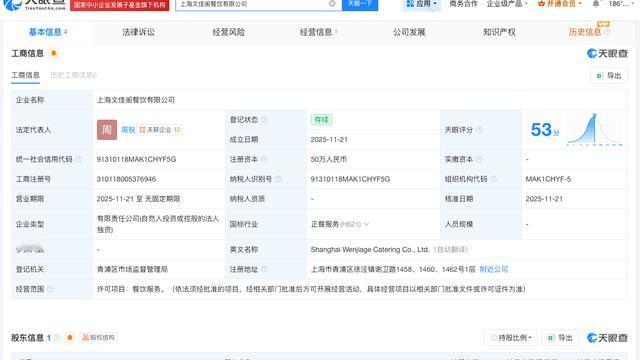Click the info icon next to 注册地址
The image size is (640, 360).
(264, 269)
